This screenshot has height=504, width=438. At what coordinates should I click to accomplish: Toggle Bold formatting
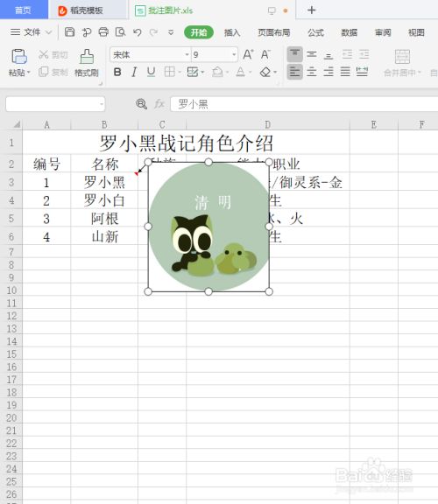click(117, 72)
